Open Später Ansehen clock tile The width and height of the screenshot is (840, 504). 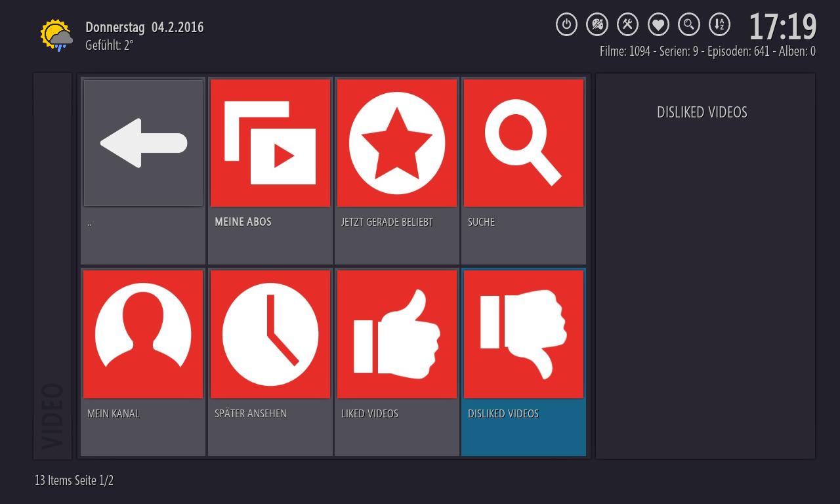[x=270, y=362]
